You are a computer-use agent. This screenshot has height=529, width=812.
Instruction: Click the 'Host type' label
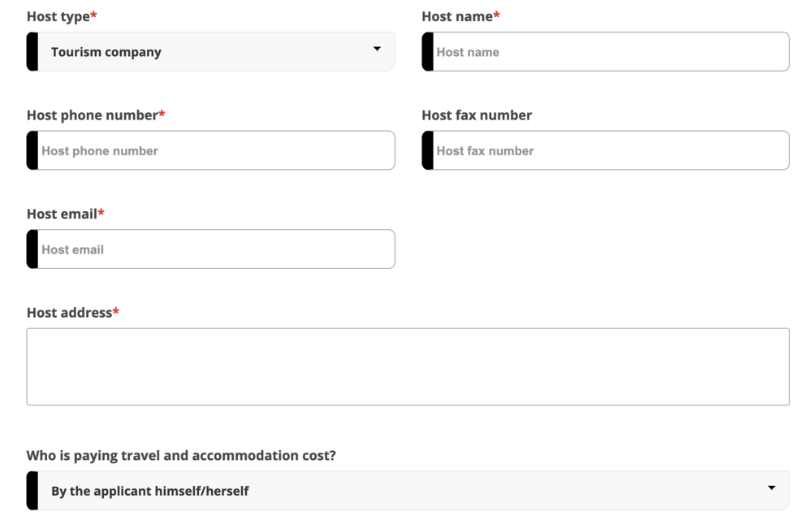pyautogui.click(x=58, y=16)
